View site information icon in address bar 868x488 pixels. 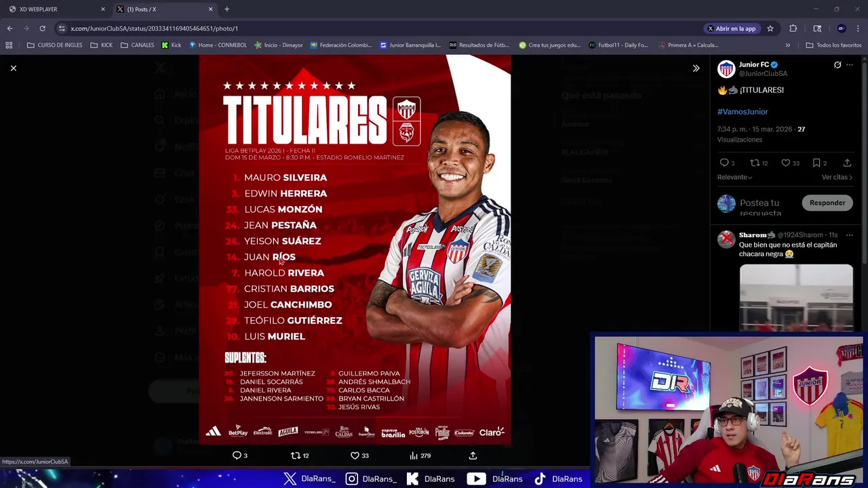pyautogui.click(x=62, y=28)
